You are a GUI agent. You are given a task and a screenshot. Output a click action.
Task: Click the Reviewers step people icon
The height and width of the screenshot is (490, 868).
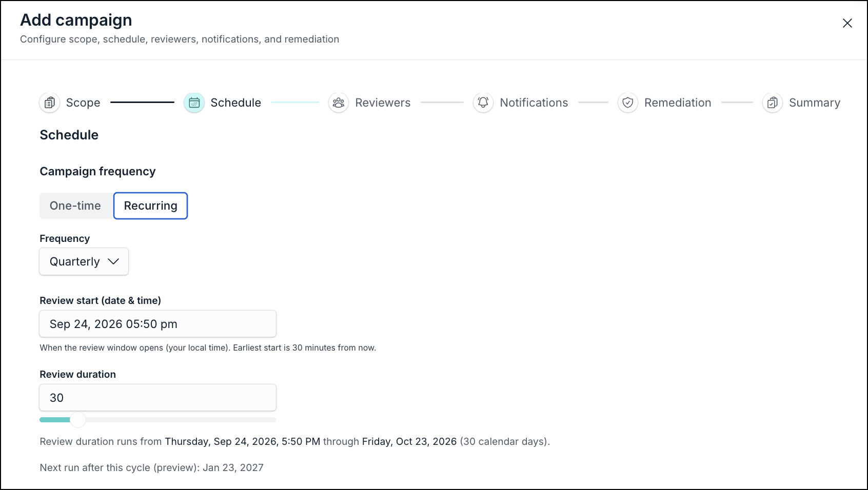pyautogui.click(x=339, y=103)
